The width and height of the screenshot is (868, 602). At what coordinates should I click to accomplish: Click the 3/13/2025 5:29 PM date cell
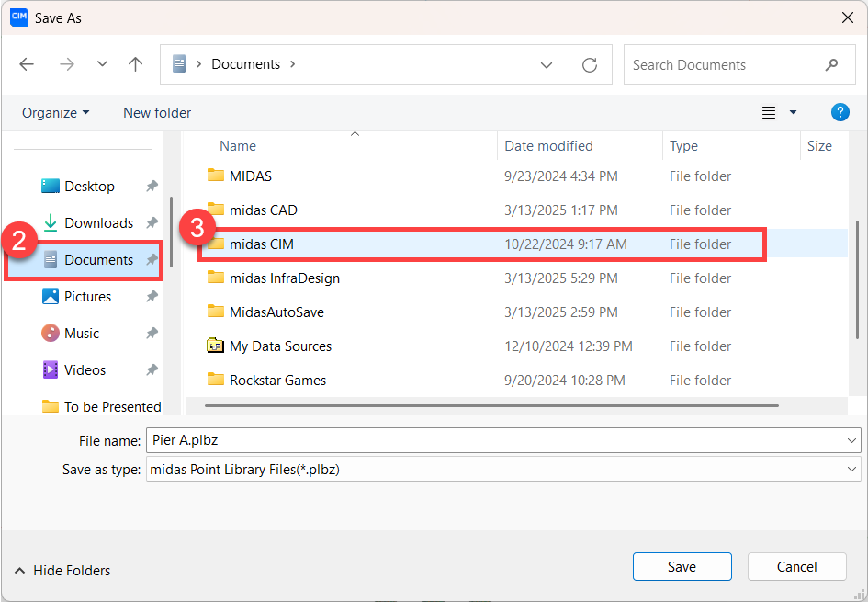tap(561, 278)
